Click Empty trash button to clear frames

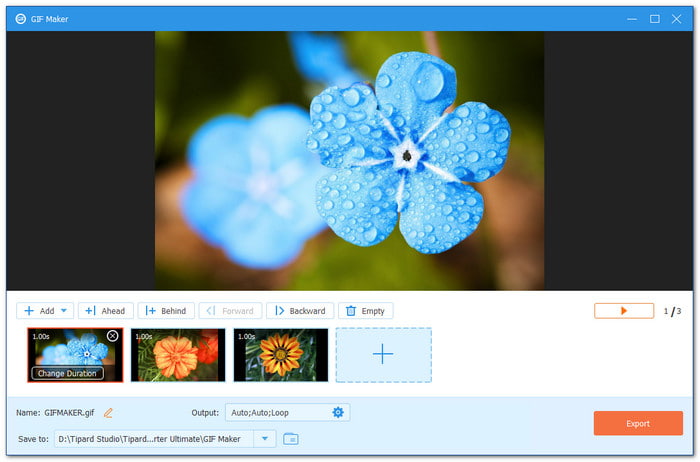tap(366, 311)
